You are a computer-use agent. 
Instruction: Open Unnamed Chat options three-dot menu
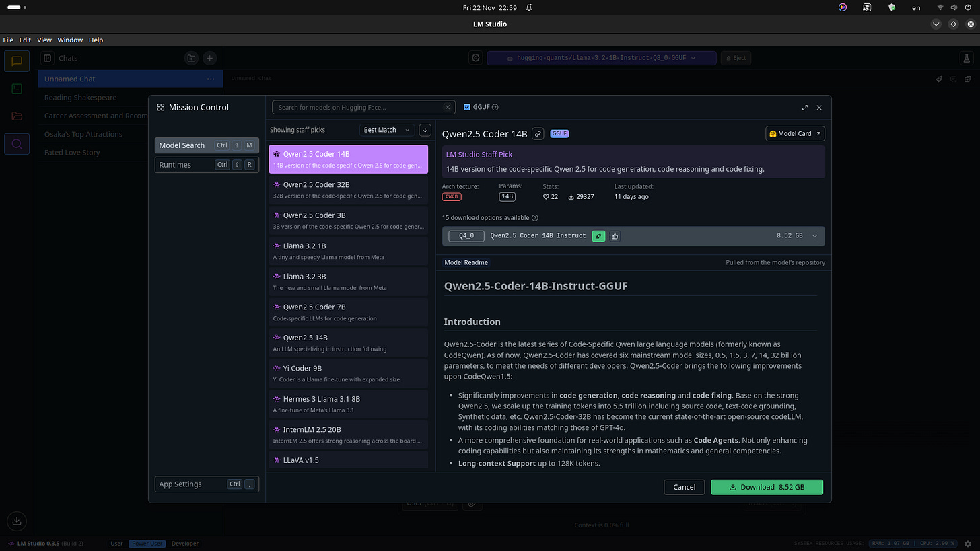tap(211, 79)
